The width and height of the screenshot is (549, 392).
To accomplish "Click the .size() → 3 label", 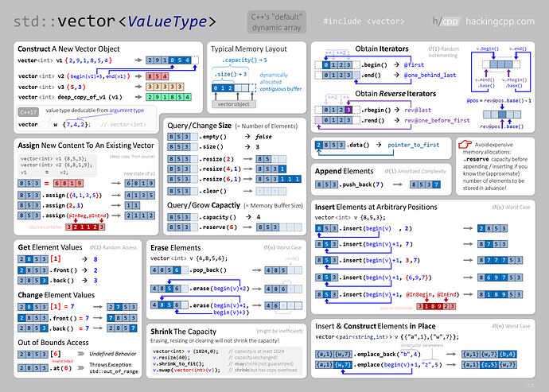I will pos(230,74).
